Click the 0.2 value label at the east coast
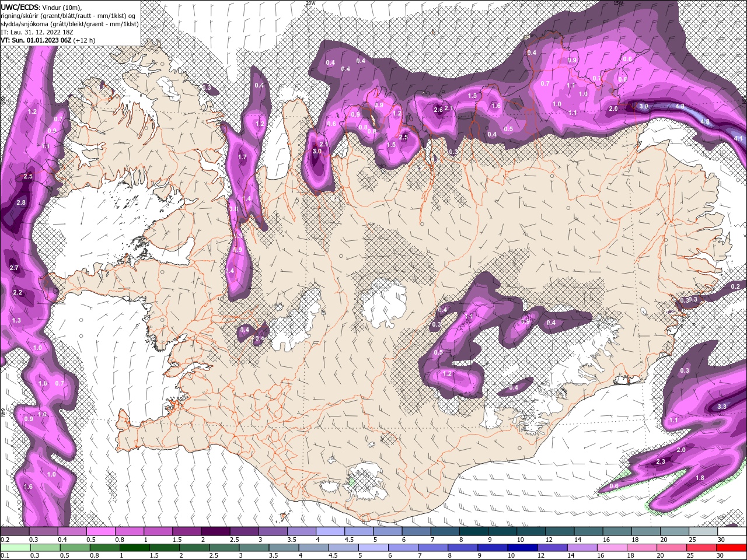Viewport: 747px width, 560px height. pyautogui.click(x=735, y=286)
